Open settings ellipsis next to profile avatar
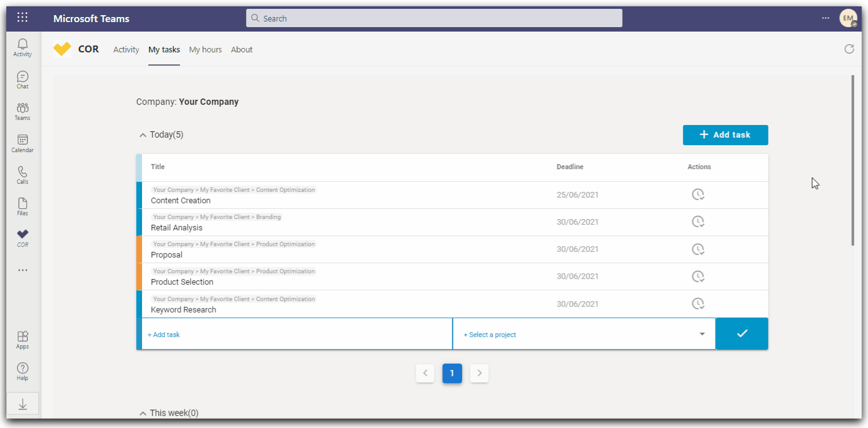This screenshot has height=428, width=868. [x=826, y=18]
